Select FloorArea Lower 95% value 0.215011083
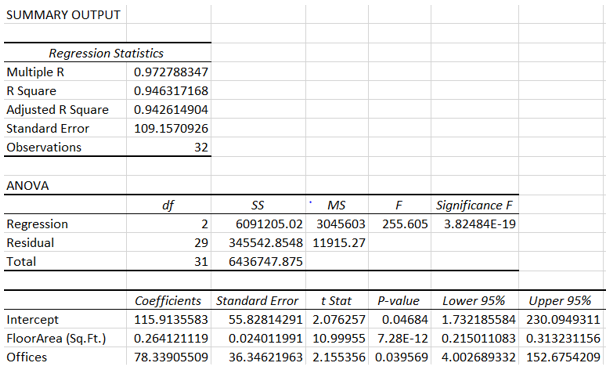The height and width of the screenshot is (365, 606). pyautogui.click(x=478, y=339)
